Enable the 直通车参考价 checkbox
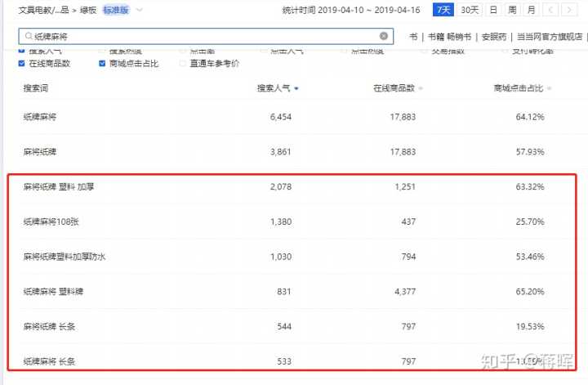This screenshot has height=385, width=588. click(182, 63)
